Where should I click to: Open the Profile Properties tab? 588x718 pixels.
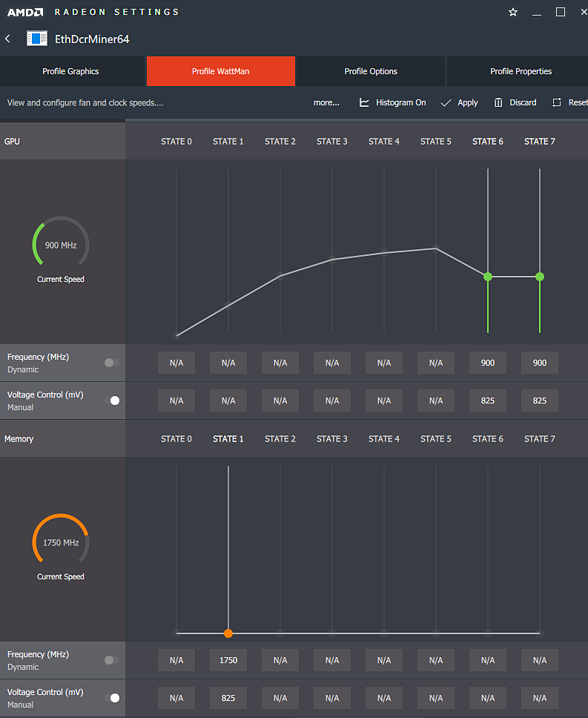[518, 71]
